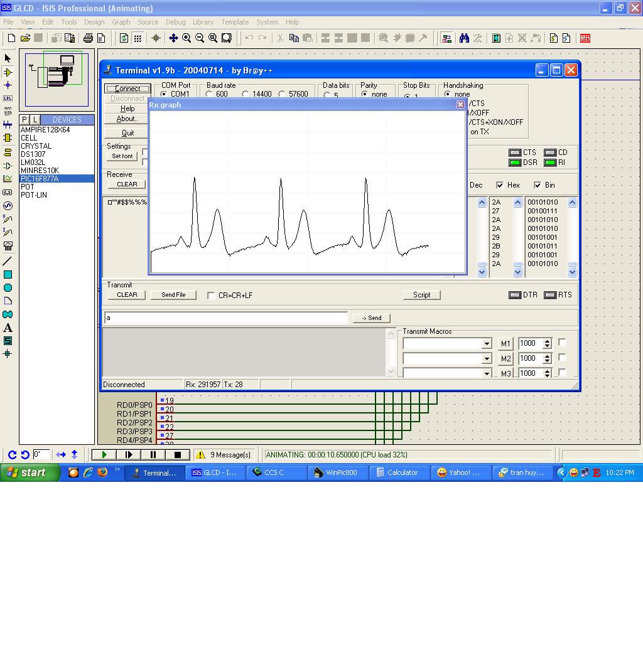The height and width of the screenshot is (672, 643).
Task: Tick the checkbox beside macro M1
Action: (x=563, y=343)
